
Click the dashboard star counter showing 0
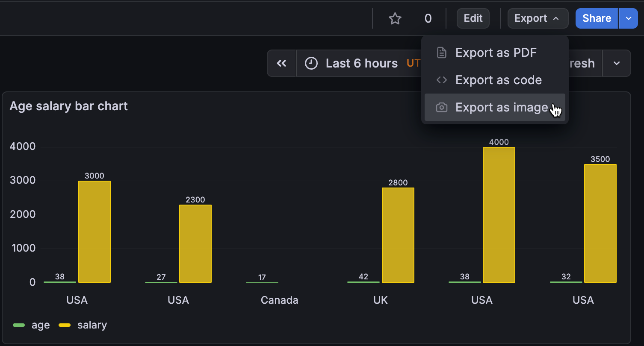428,18
